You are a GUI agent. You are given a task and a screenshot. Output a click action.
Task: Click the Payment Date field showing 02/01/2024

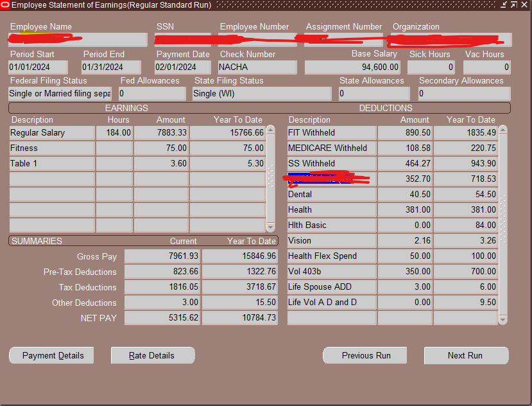point(182,67)
